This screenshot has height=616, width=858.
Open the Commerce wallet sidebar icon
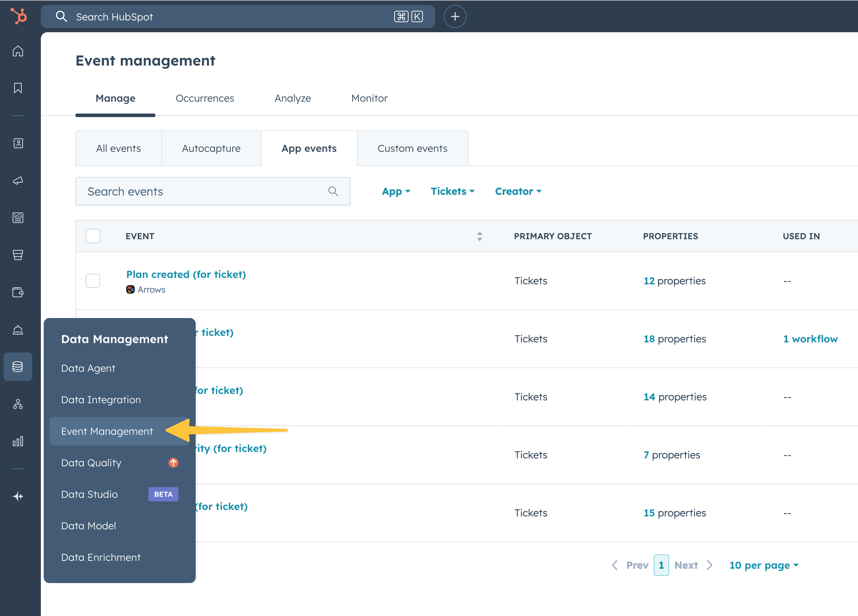[18, 292]
